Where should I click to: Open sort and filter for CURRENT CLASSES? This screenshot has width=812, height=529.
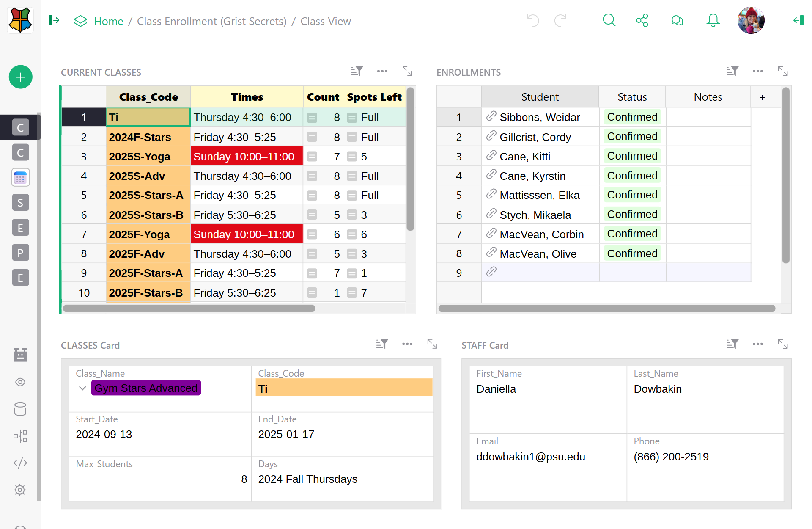pyautogui.click(x=357, y=71)
